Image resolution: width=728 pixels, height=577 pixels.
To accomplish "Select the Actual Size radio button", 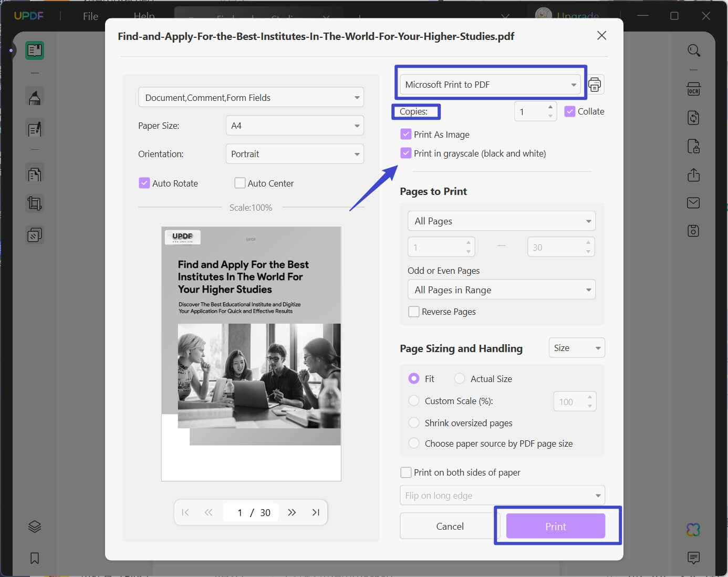I will [460, 378].
